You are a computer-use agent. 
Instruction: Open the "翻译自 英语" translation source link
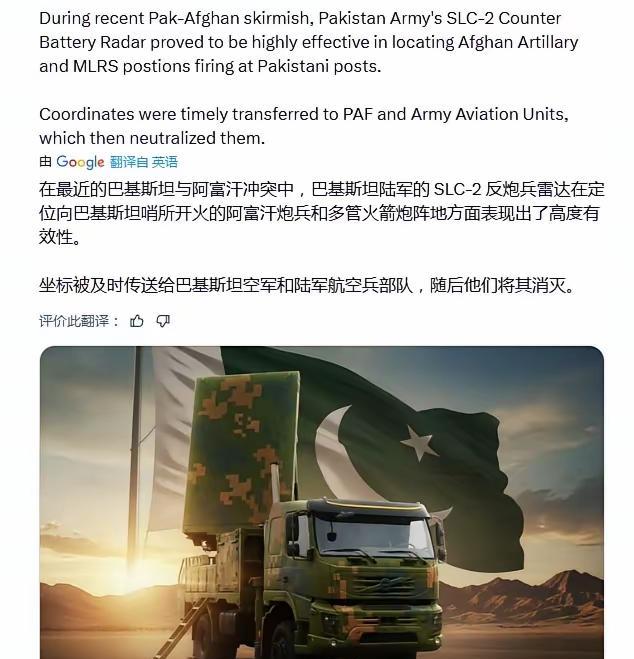tap(144, 162)
